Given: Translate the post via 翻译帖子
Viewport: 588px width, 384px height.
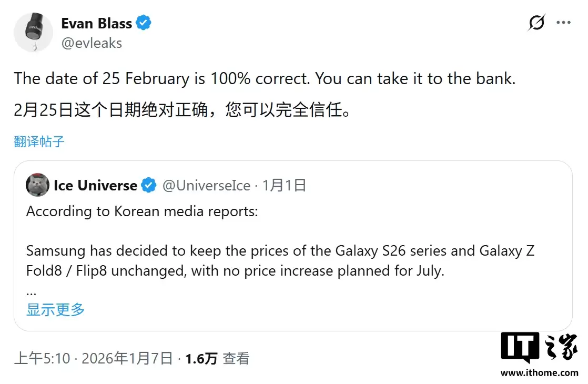Looking at the screenshot, I should pos(38,141).
